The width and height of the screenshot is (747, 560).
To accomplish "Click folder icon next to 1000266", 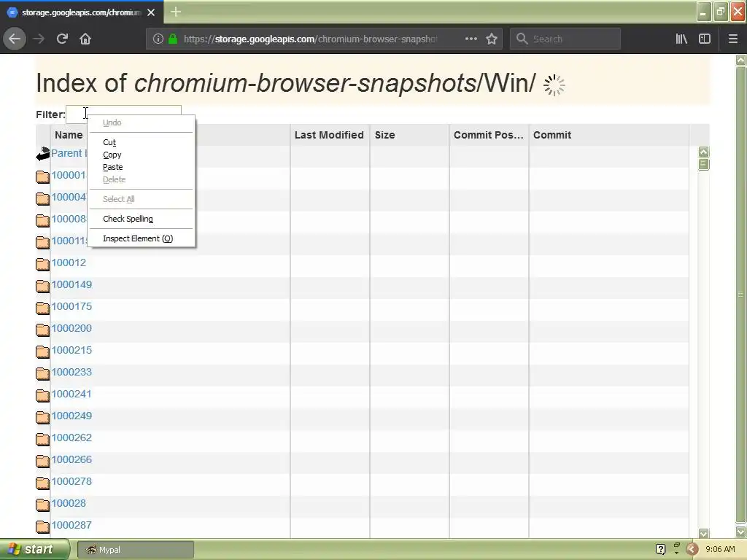I will [42, 461].
